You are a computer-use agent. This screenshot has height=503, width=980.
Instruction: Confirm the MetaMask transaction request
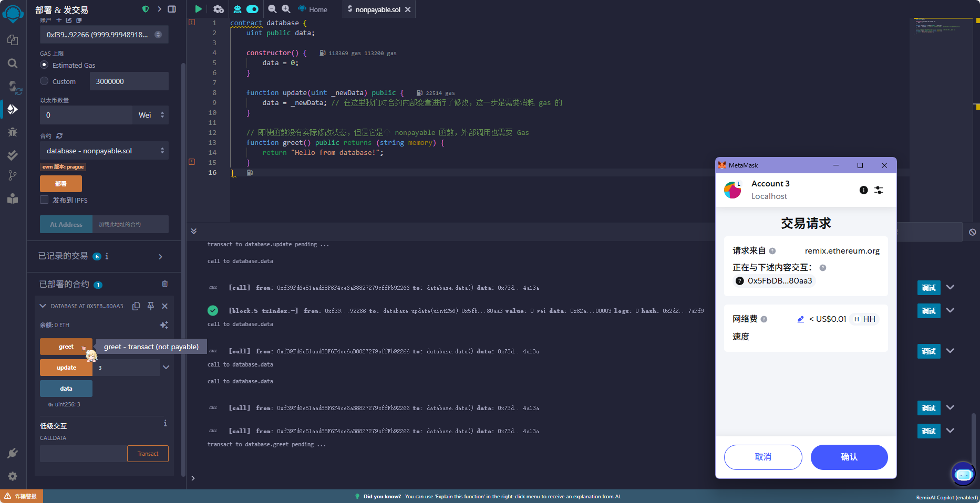[849, 457]
